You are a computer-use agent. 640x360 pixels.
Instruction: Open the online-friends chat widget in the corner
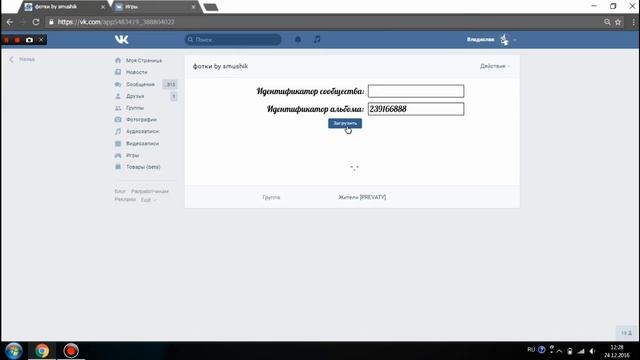coord(627,333)
